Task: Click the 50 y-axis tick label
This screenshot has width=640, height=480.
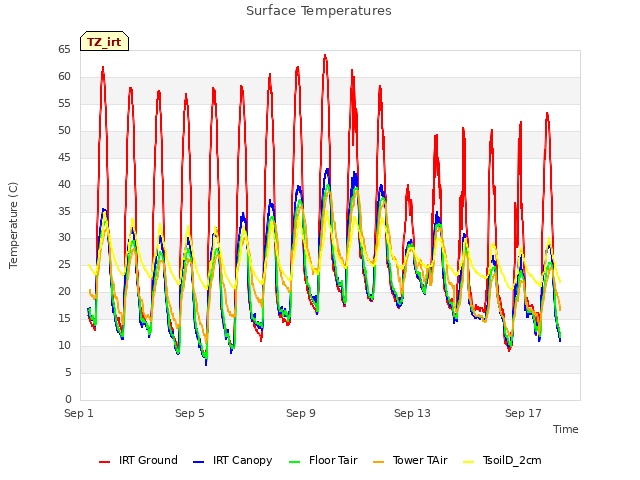Action: click(64, 131)
